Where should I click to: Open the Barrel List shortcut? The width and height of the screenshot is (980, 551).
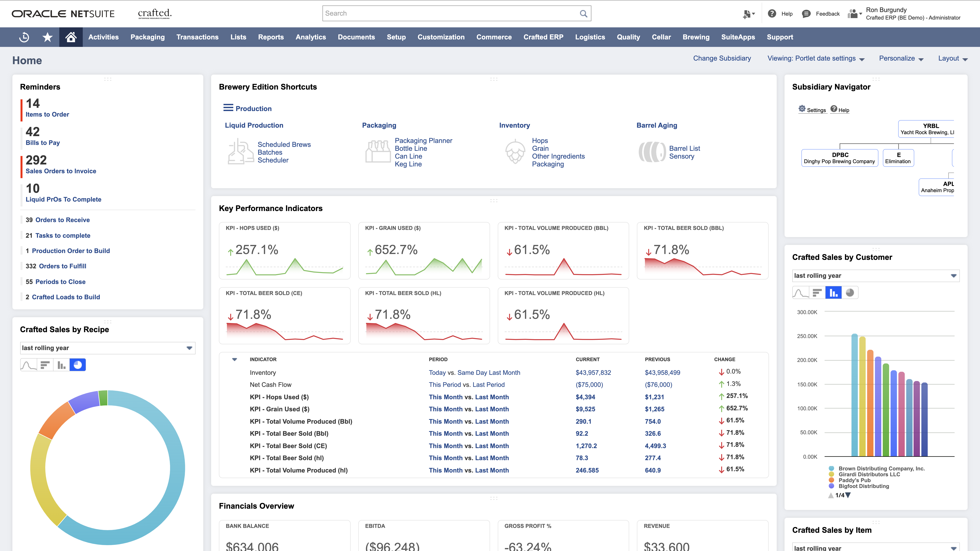(684, 148)
